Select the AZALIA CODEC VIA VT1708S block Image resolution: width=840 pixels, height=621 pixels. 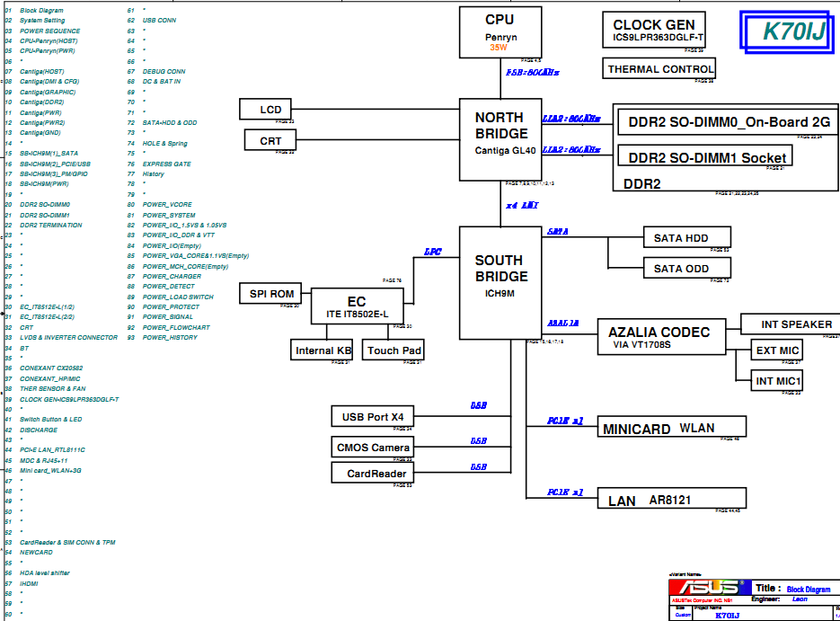click(661, 337)
